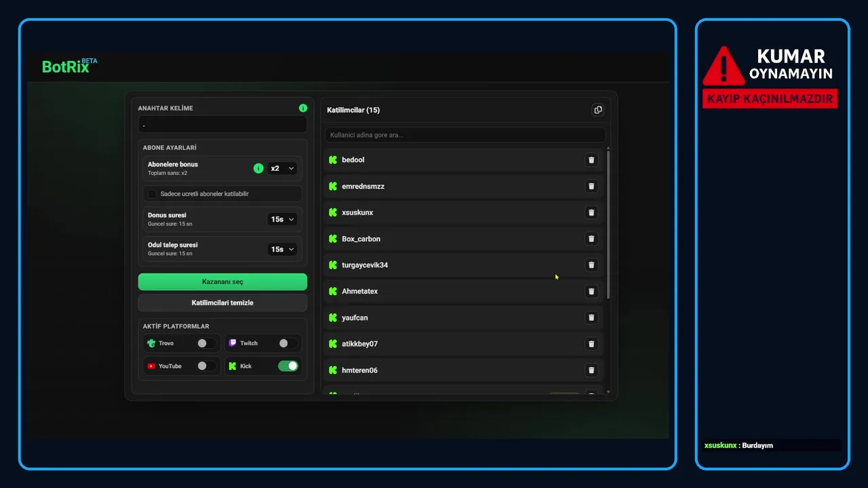Delete turgaycevik34 via trash icon
Screen dimensions: 868x488
click(591, 265)
